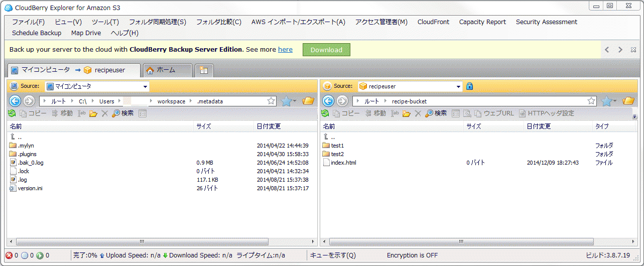Open a new tab with the star tab button
This screenshot has width=644, height=266.
(x=204, y=70)
